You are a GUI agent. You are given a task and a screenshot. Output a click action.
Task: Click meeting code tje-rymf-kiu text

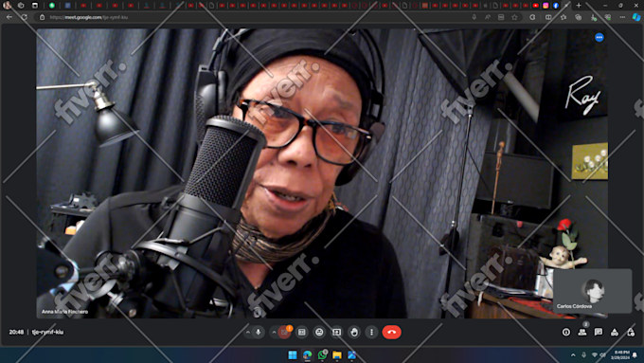(x=47, y=332)
